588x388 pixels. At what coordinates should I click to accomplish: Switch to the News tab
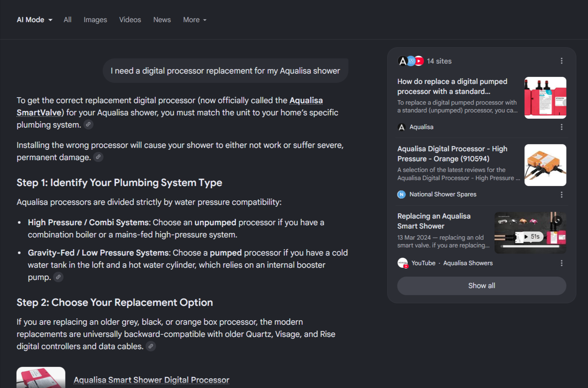162,20
